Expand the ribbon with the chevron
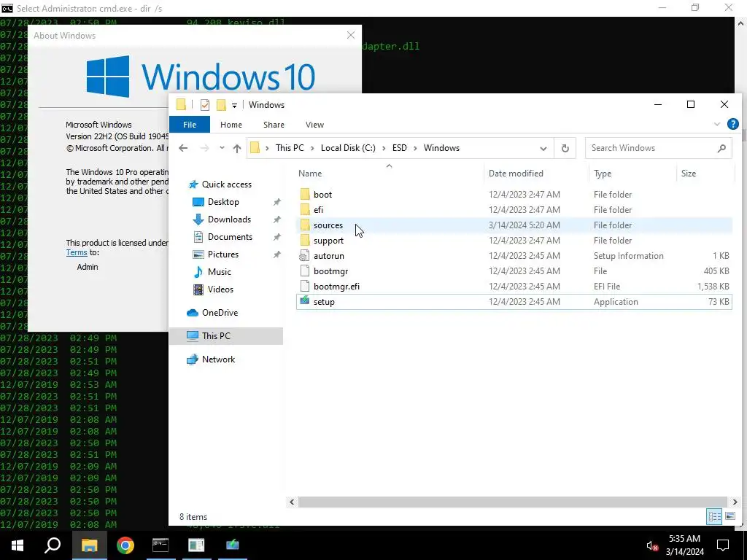Image resolution: width=747 pixels, height=560 pixels. tap(717, 124)
